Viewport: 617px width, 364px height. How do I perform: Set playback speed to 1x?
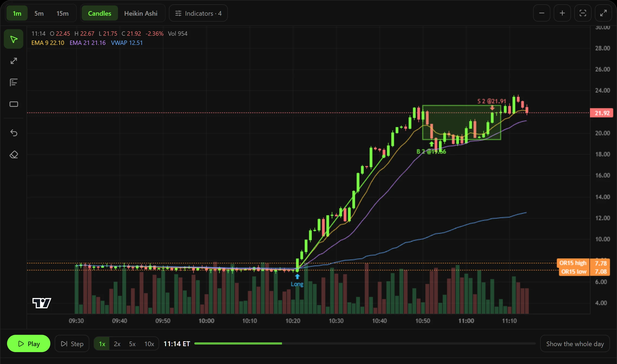tap(102, 344)
